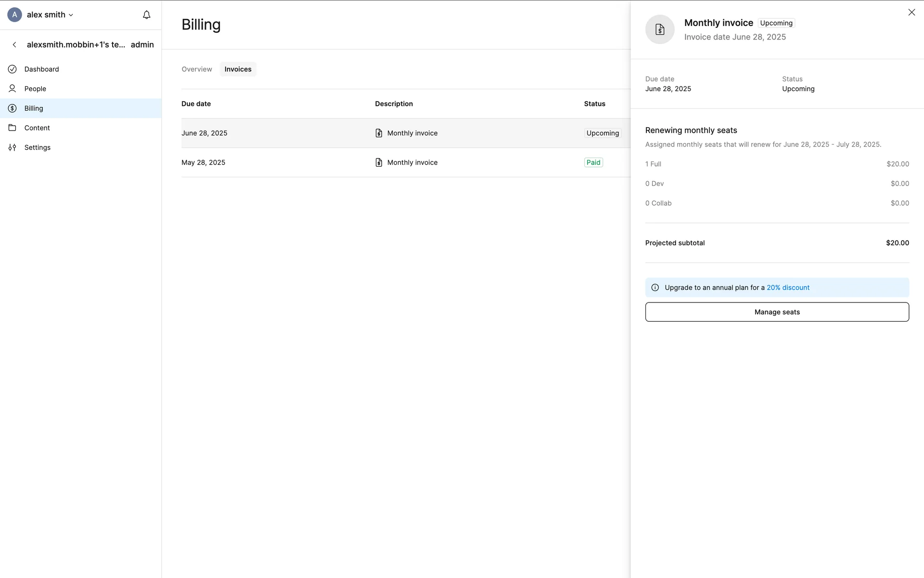
Task: Click the invoice icon in June row
Action: pyautogui.click(x=379, y=133)
